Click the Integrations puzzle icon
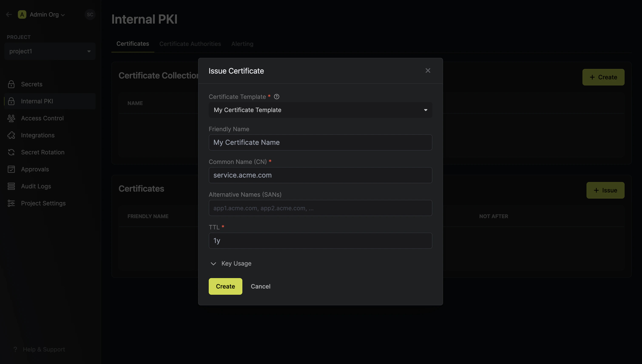This screenshot has width=642, height=364. coord(11,135)
